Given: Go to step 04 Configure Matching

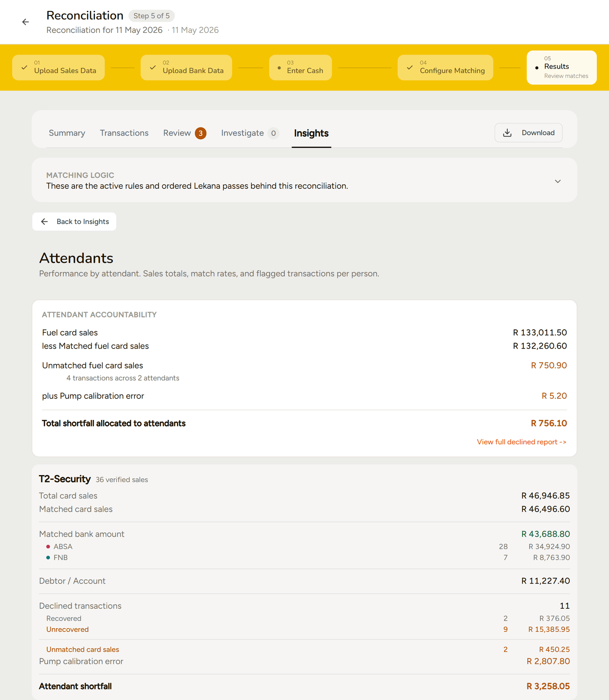Looking at the screenshot, I should pos(445,67).
